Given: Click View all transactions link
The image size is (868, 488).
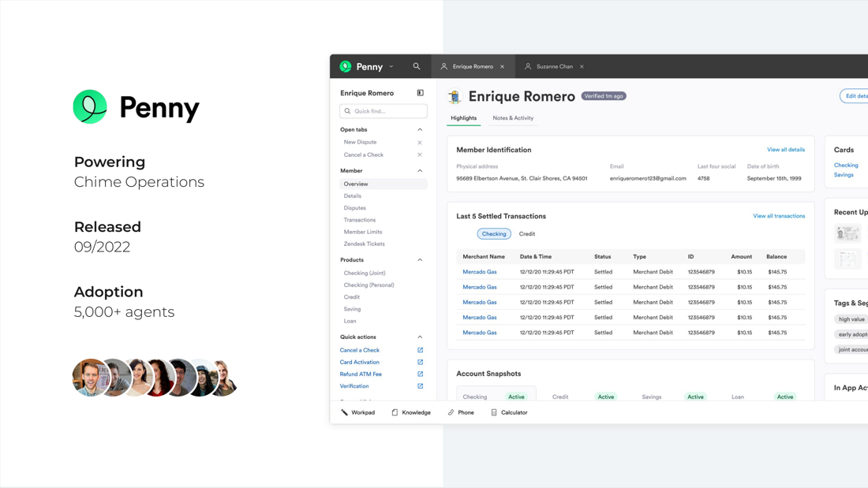Looking at the screenshot, I should coord(779,215).
